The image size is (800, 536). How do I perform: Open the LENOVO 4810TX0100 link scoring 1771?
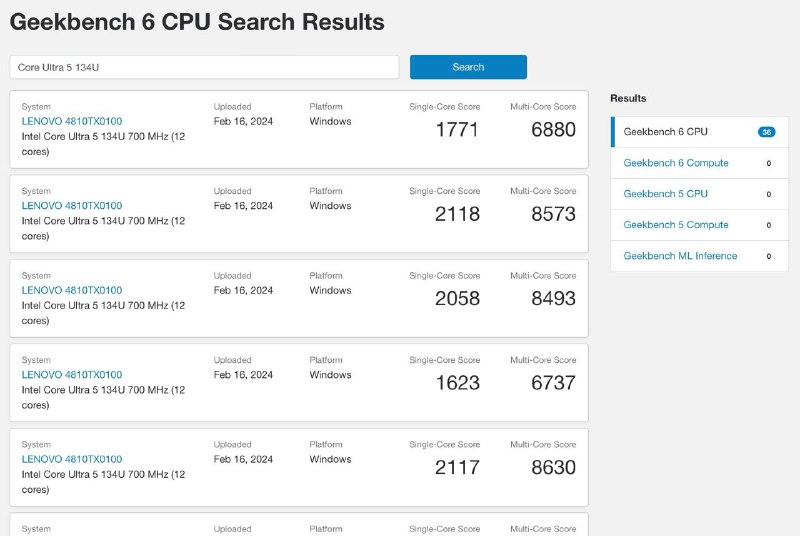pyautogui.click(x=72, y=121)
